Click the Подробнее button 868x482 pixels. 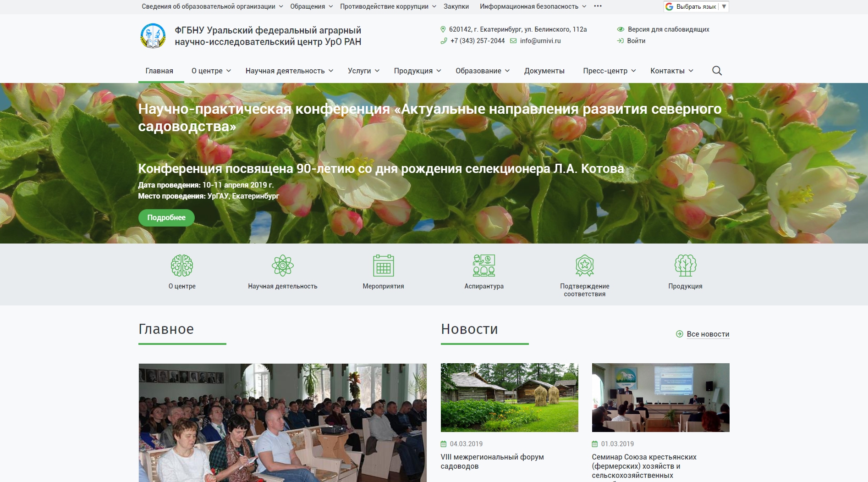coord(166,217)
